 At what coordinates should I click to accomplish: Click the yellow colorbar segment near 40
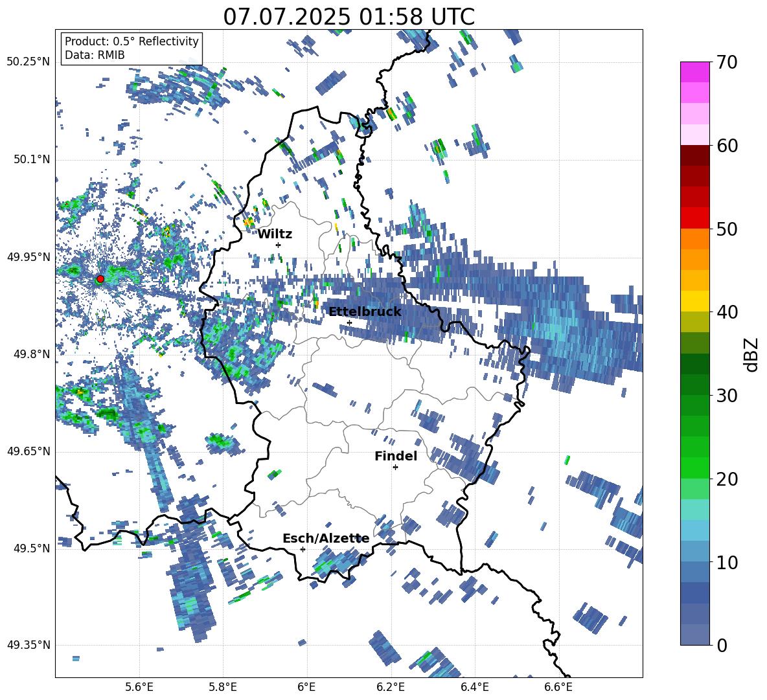[x=695, y=301]
